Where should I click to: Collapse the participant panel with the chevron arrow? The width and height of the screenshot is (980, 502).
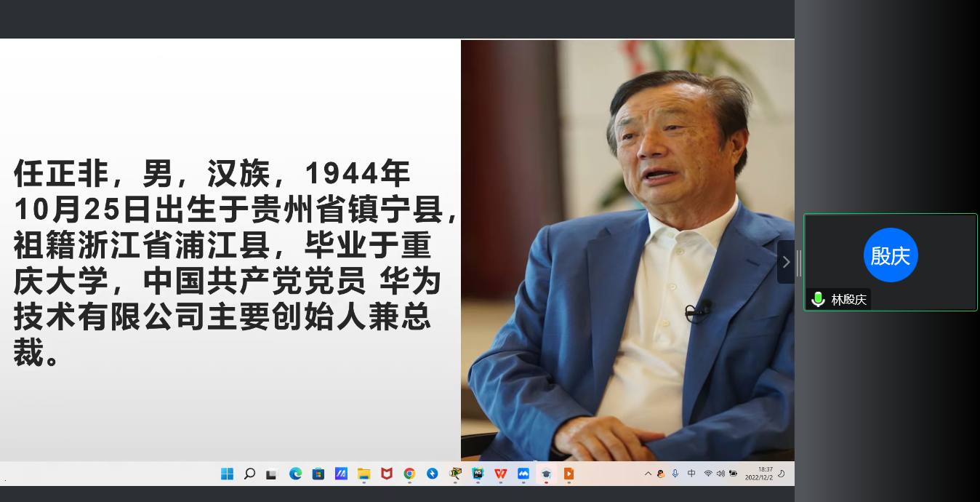(785, 262)
